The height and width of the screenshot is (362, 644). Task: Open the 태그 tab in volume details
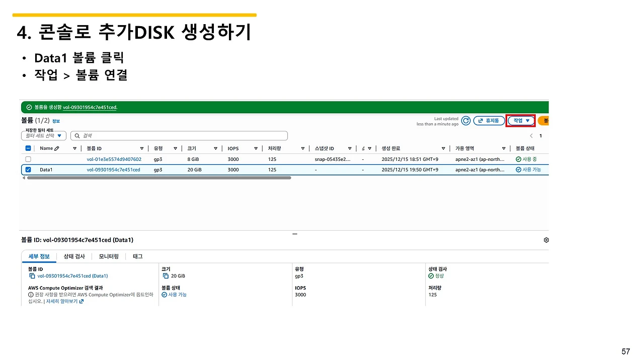[x=137, y=256]
